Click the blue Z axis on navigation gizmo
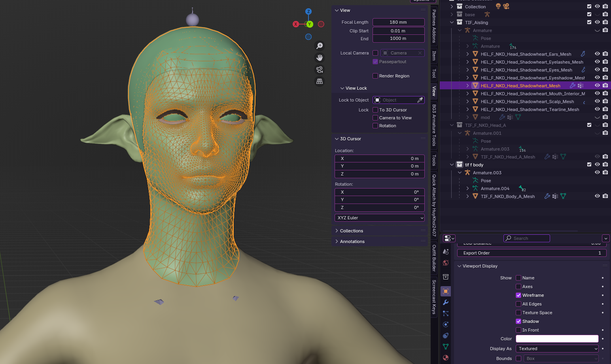Image resolution: width=611 pixels, height=364 pixels. (308, 11)
